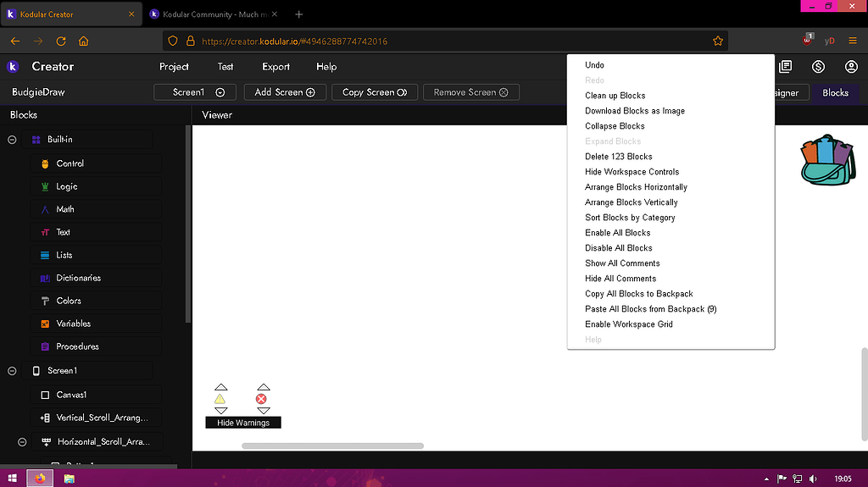Open the Export menu
This screenshot has height=487, width=868.
pos(275,66)
